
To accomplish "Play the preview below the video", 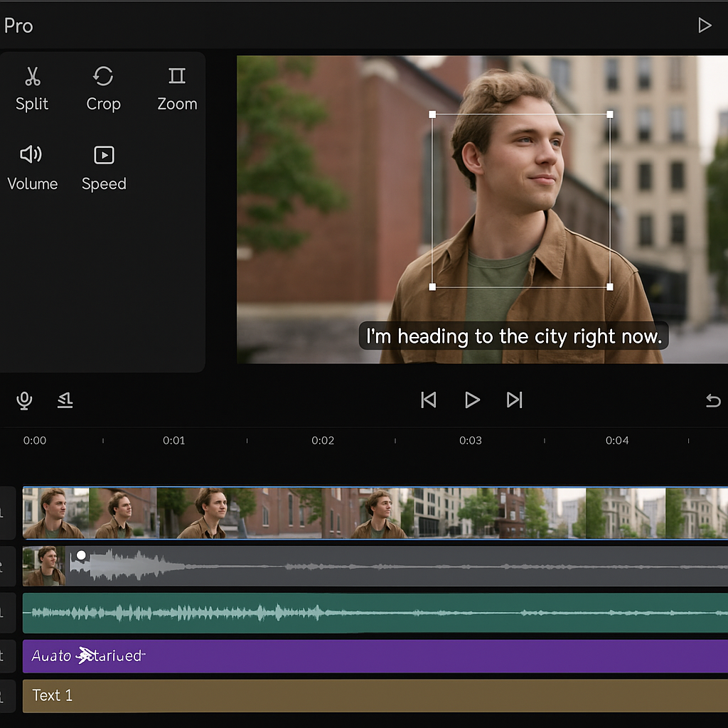I will tap(472, 400).
